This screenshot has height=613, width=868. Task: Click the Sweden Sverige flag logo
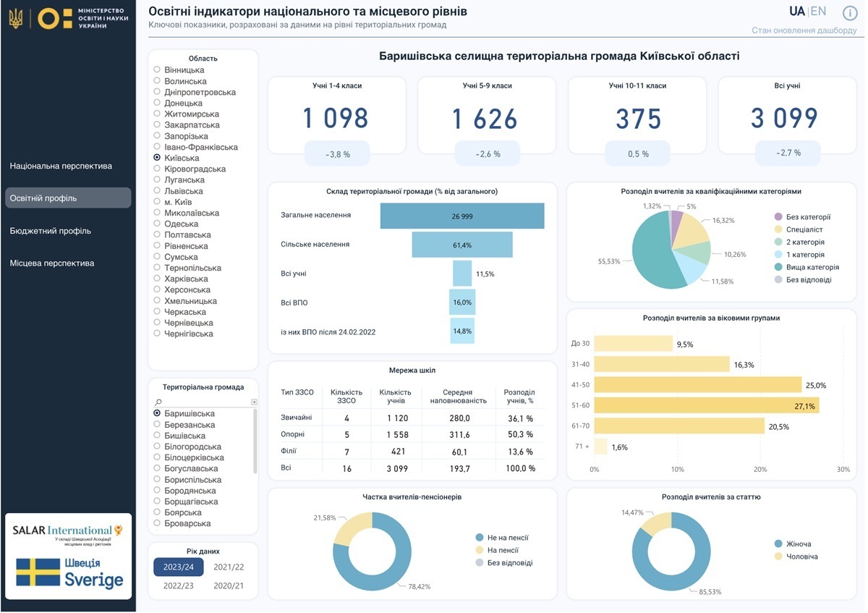pos(69,572)
